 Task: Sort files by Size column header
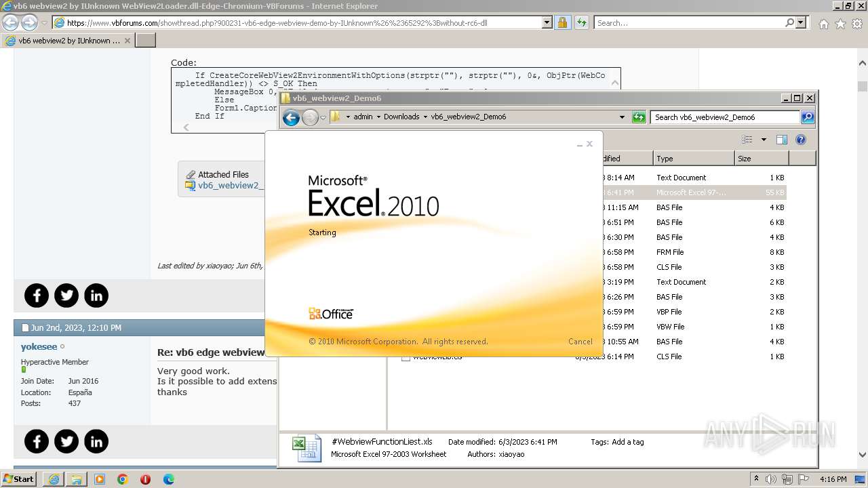pyautogui.click(x=762, y=159)
